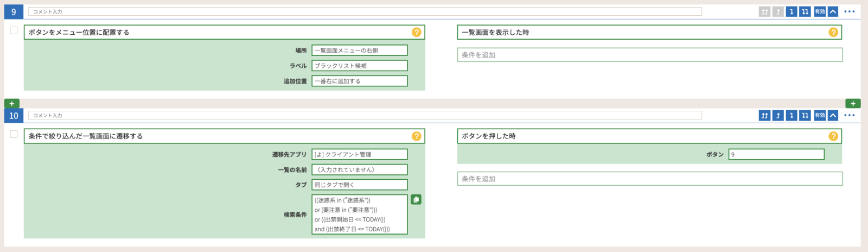Collapse row 9 with the chevron
Image resolution: width=868 pixels, height=252 pixels.
tap(833, 11)
